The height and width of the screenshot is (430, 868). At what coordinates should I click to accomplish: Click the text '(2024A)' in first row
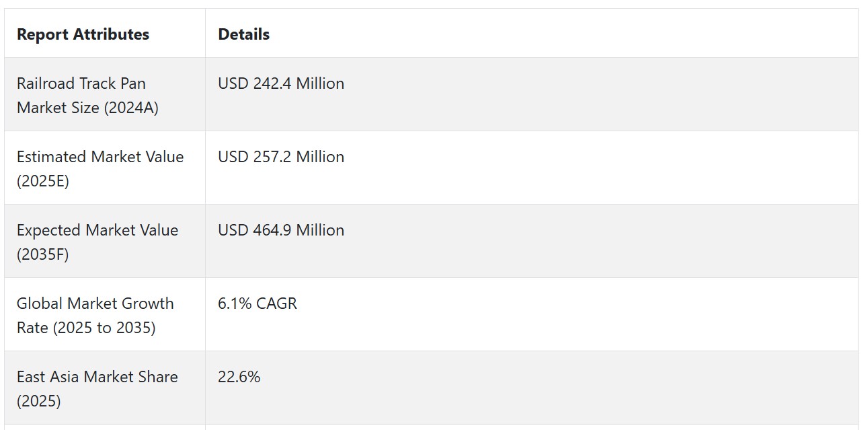point(131,108)
